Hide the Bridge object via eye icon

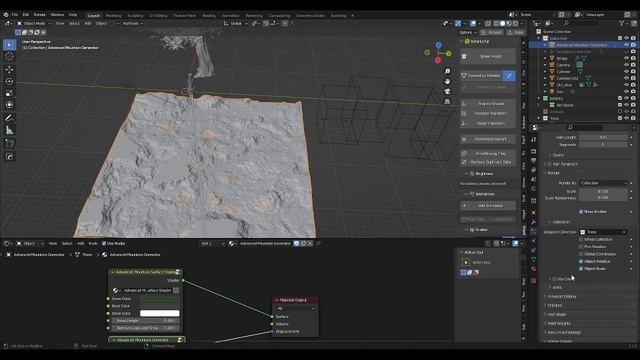[x=627, y=58]
